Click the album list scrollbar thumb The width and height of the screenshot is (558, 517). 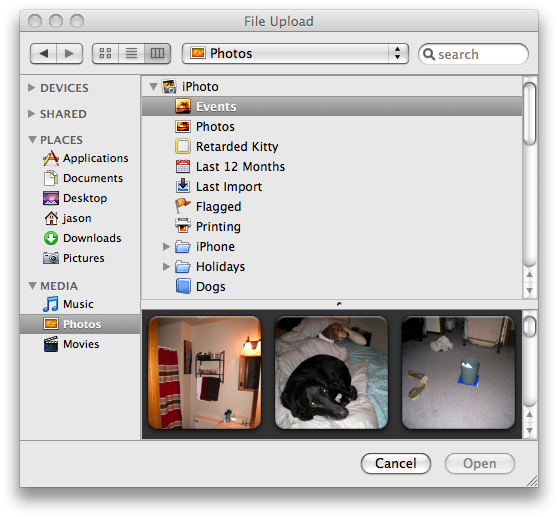tap(530, 113)
